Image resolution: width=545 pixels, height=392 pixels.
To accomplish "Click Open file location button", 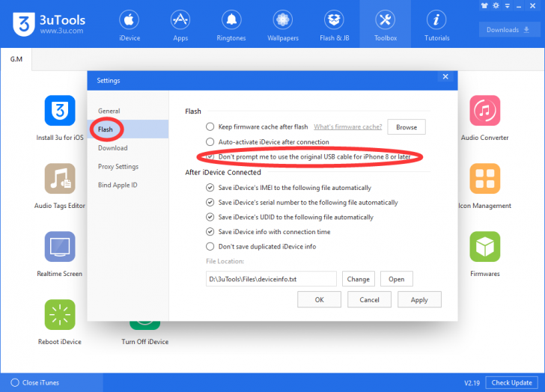I will coord(396,279).
